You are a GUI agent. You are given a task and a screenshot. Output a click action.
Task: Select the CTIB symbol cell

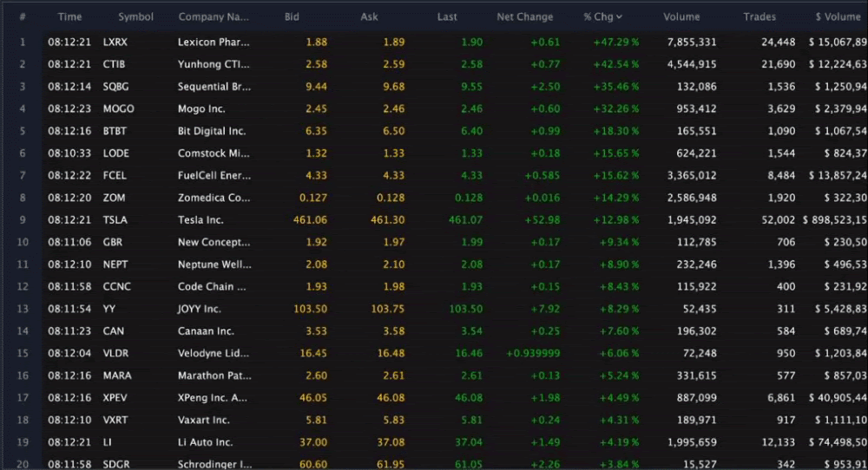coord(114,64)
